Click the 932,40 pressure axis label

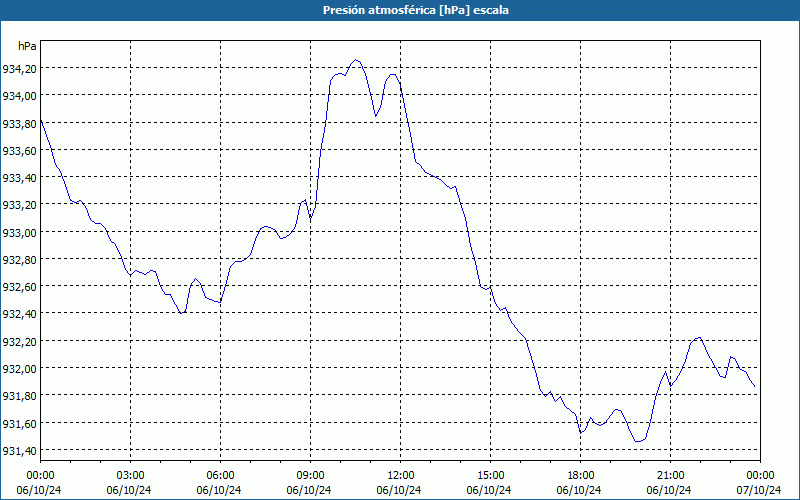[20, 313]
